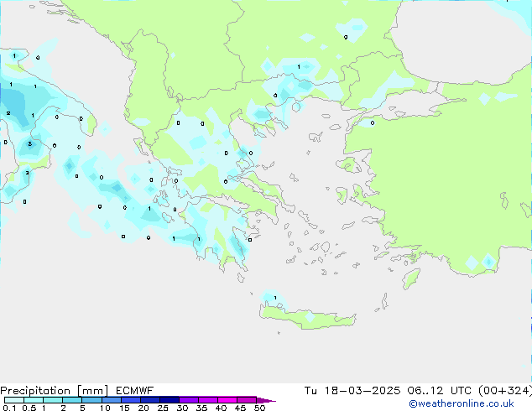Click the "(00+324)" forecast offset text
Image resolution: width=532 pixels, height=411 pixels.
505,391
